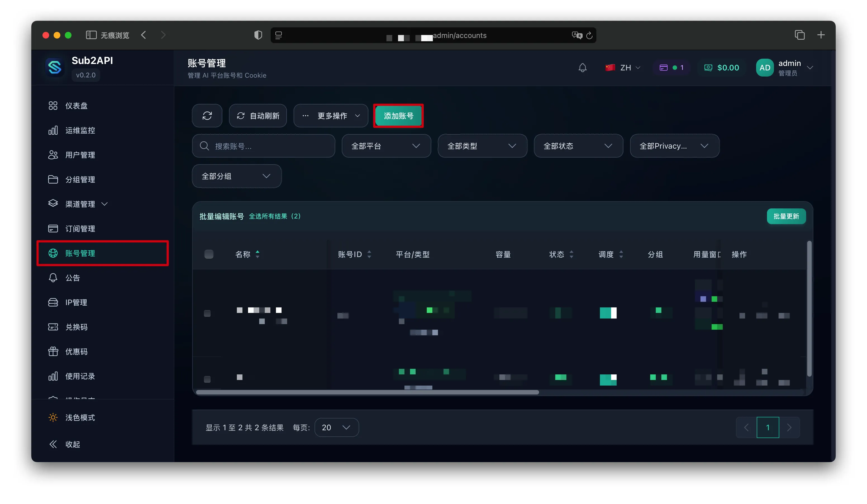This screenshot has height=504, width=867.
Task: Check the second account row checkbox
Action: pos(207,379)
